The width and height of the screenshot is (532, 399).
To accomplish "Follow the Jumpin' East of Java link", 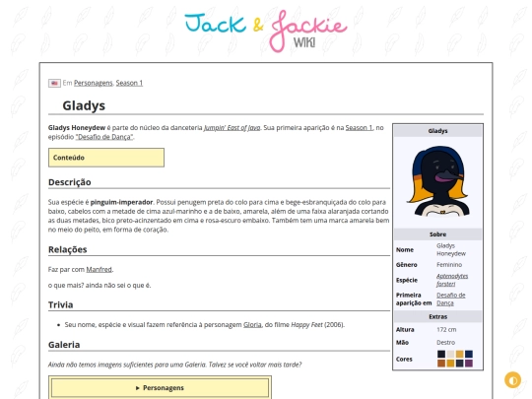I will coord(233,128).
